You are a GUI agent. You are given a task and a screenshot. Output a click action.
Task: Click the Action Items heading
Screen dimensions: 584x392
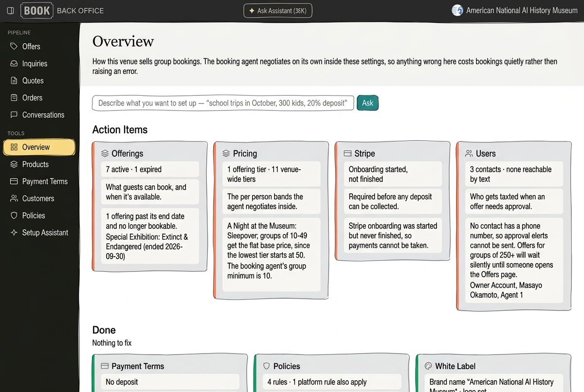pyautogui.click(x=120, y=130)
